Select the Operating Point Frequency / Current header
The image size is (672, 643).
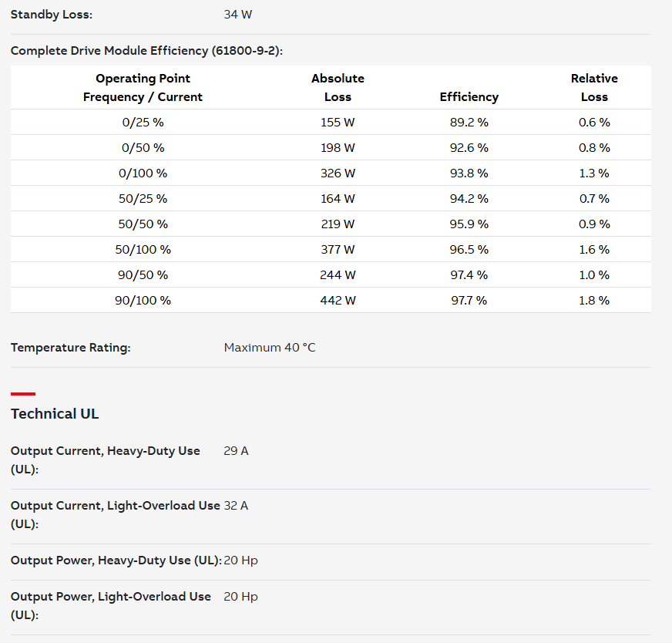(143, 87)
